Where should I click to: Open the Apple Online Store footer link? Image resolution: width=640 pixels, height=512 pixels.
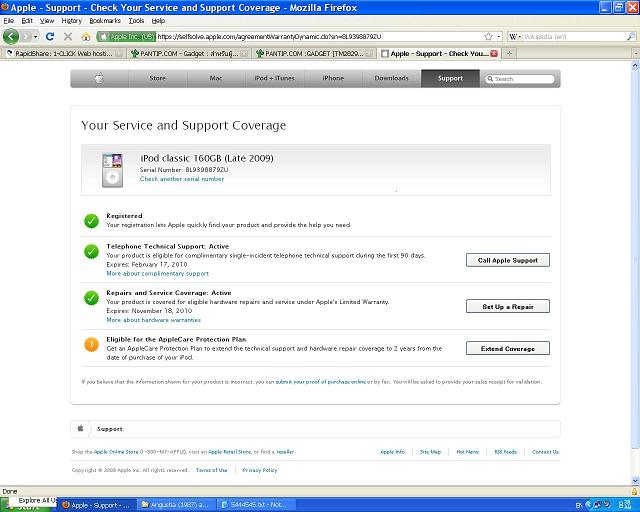coord(116,452)
